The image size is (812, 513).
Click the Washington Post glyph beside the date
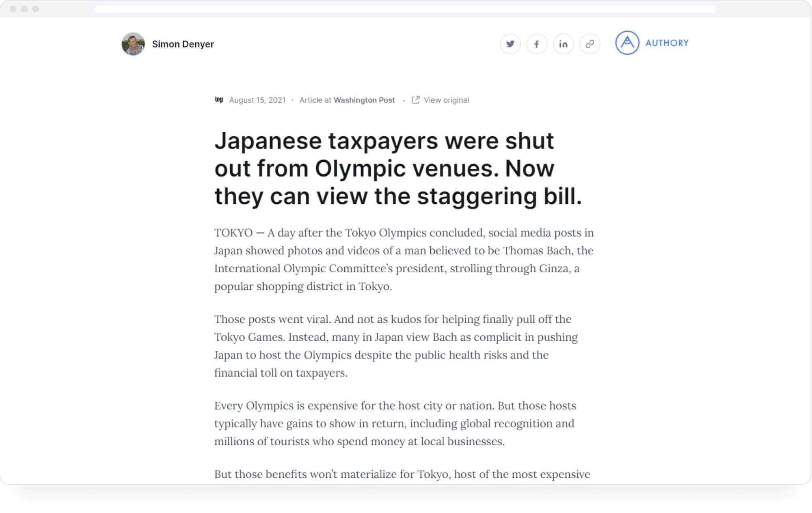pos(219,99)
